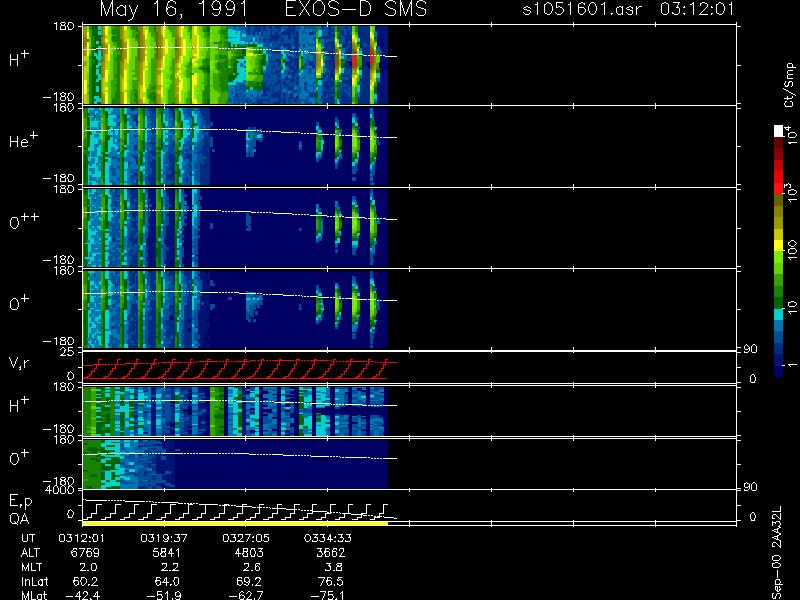Click the UT value 0327:05

pos(246,538)
